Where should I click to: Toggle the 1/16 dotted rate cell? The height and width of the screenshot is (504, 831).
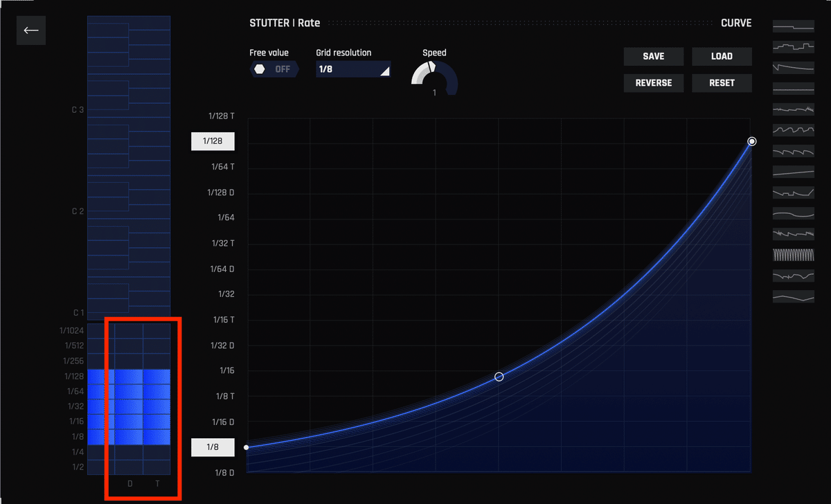(x=129, y=422)
